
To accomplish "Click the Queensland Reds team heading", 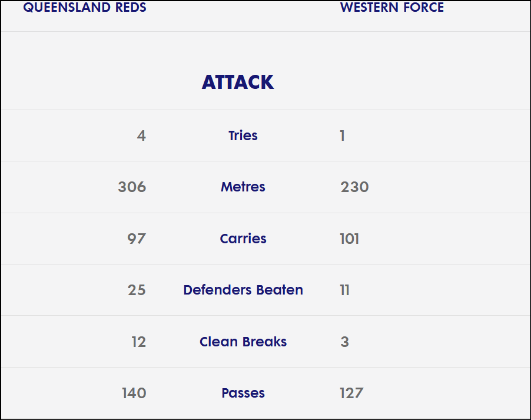I will click(x=85, y=7).
